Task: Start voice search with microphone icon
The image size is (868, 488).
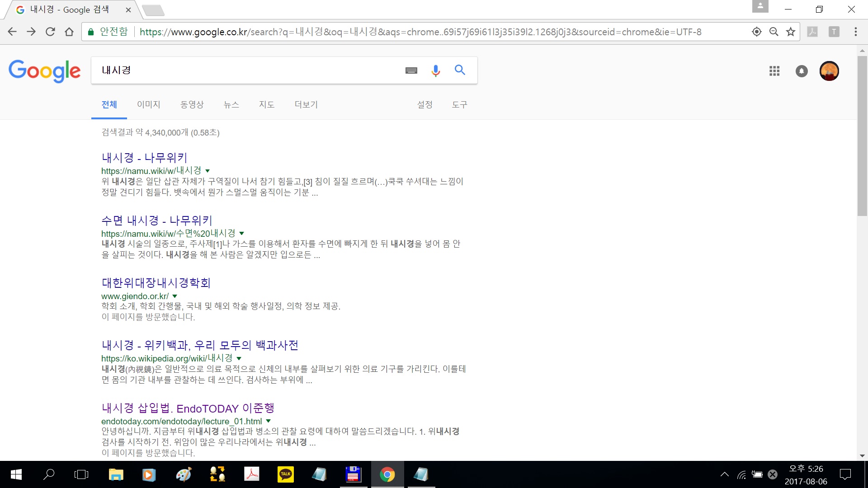Action: tap(435, 70)
